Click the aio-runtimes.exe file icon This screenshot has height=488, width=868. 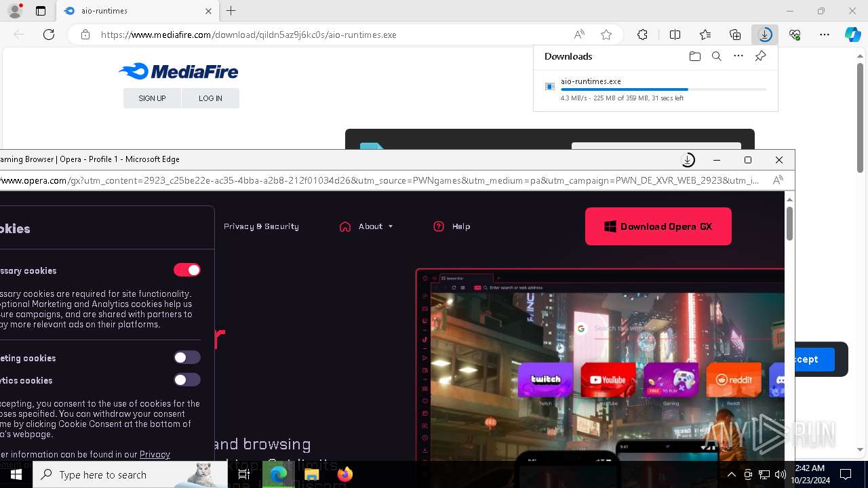(x=550, y=87)
